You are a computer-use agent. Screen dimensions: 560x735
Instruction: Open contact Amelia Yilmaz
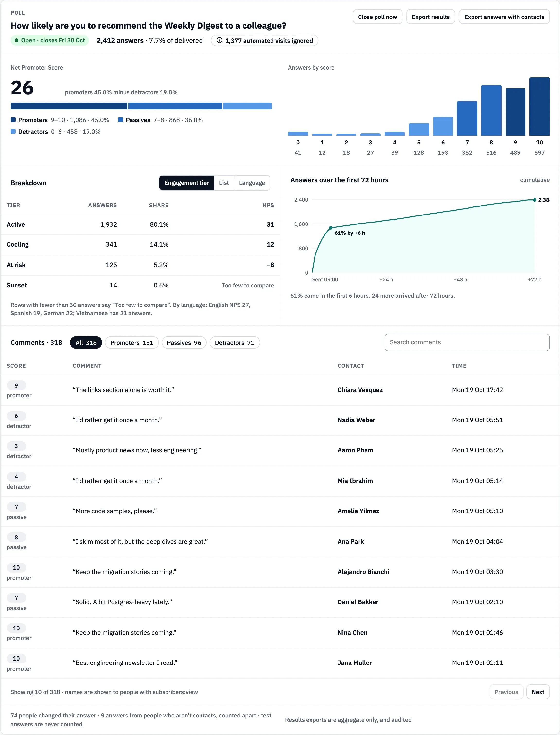[x=358, y=511]
